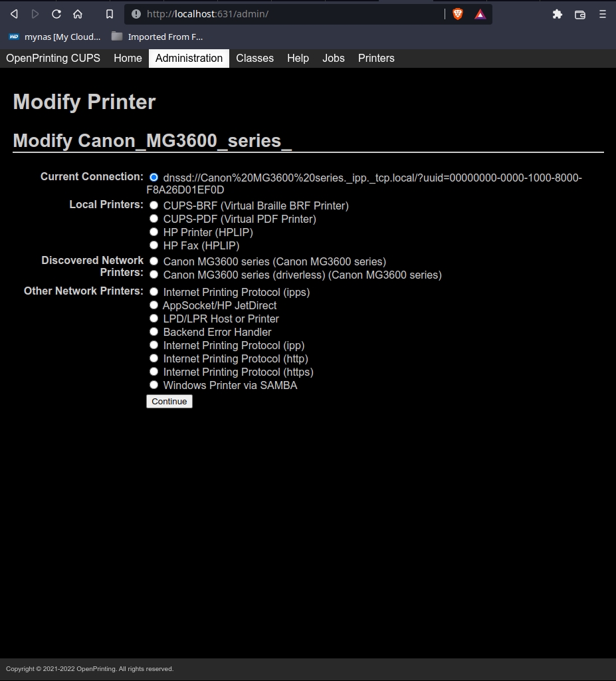This screenshot has height=681, width=616.
Task: Click the Continue button
Action: point(169,401)
